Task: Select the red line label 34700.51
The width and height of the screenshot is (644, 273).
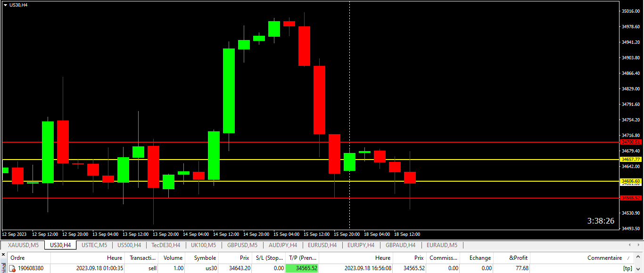Action: pos(631,142)
